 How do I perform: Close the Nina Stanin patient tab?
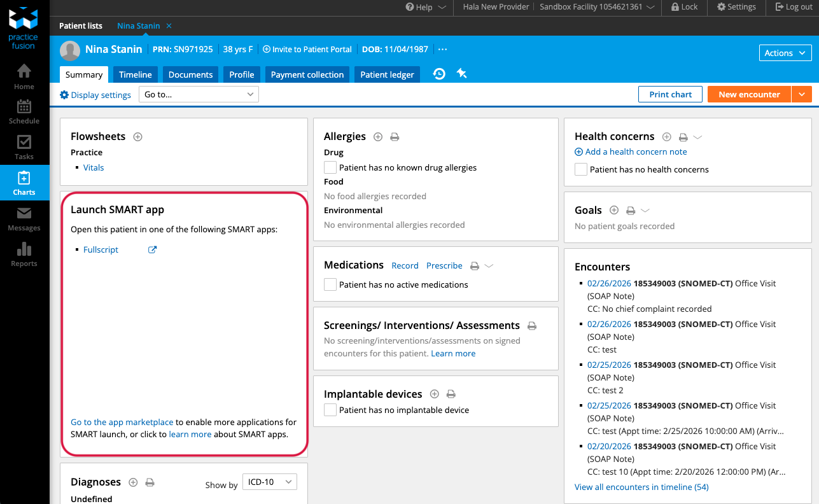pyautogui.click(x=169, y=26)
